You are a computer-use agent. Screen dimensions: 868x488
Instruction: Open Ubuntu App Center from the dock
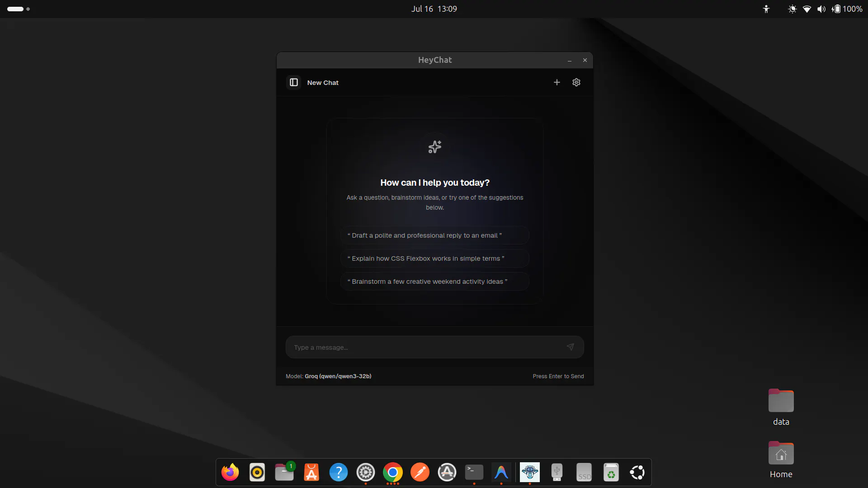(311, 473)
